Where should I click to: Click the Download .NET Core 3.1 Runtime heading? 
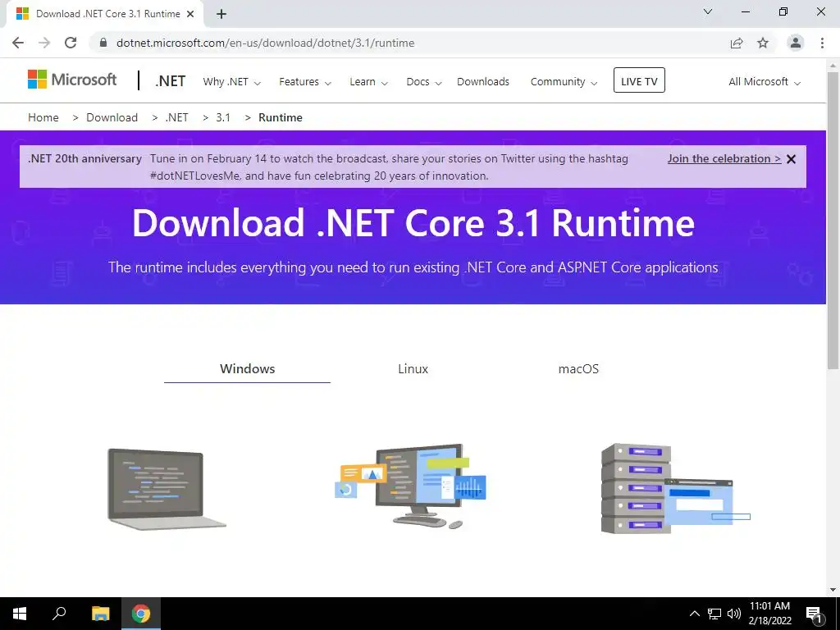[x=413, y=222]
